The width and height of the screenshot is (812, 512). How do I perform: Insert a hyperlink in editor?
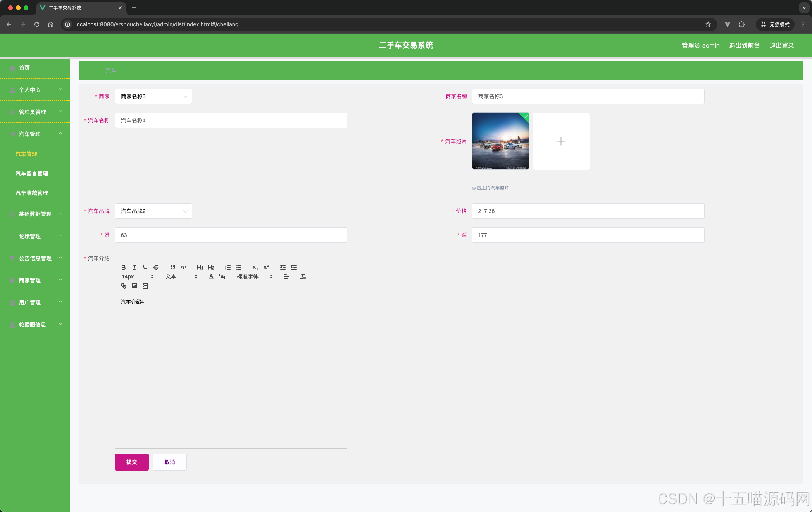[x=124, y=286]
